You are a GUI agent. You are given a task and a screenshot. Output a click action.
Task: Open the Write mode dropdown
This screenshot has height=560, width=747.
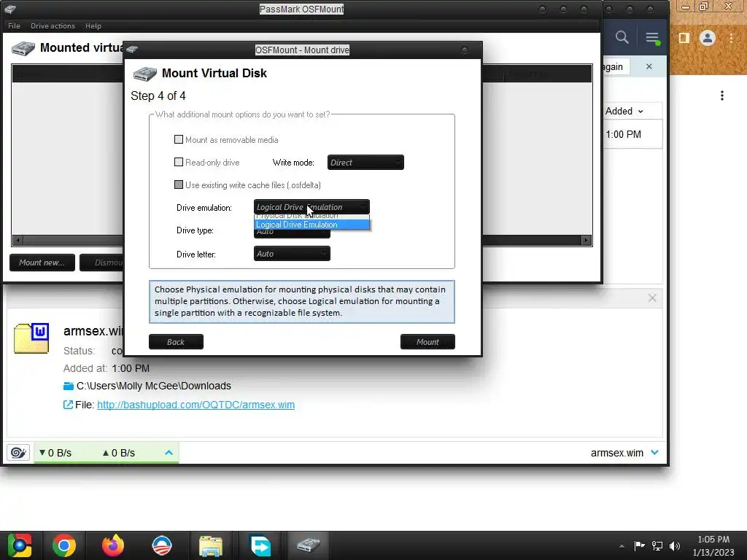pos(365,163)
